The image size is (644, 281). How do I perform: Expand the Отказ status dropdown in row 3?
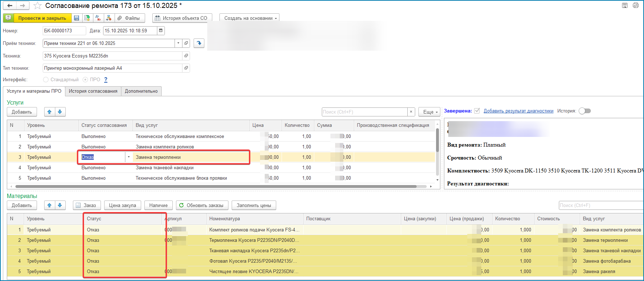coord(129,157)
